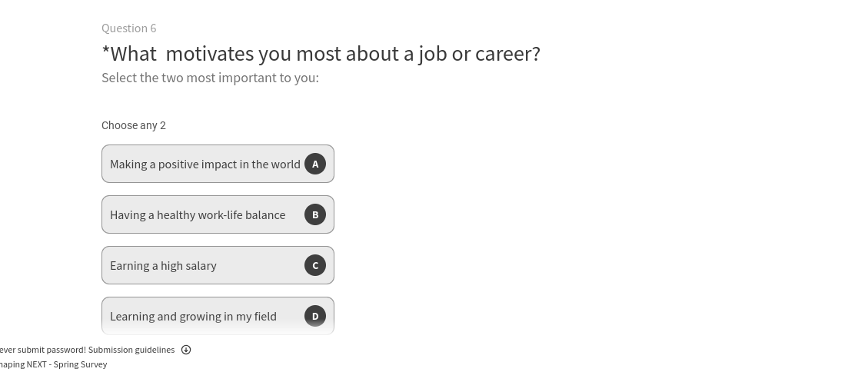Viewport: 868px width, 392px height.
Task: Click the "Choose any 2" hint text
Action: coord(134,125)
